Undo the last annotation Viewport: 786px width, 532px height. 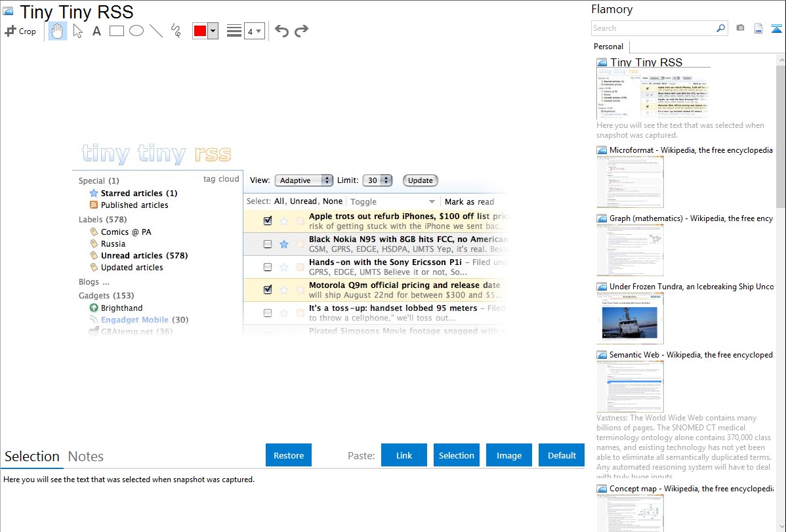click(x=281, y=31)
